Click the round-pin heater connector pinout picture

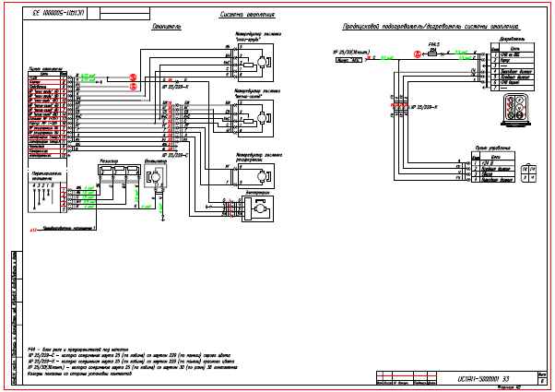(x=515, y=110)
